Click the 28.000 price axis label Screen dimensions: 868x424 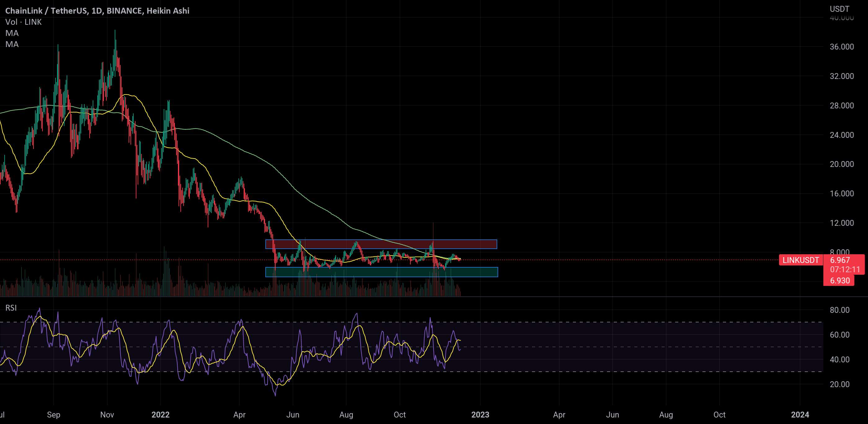pos(841,106)
